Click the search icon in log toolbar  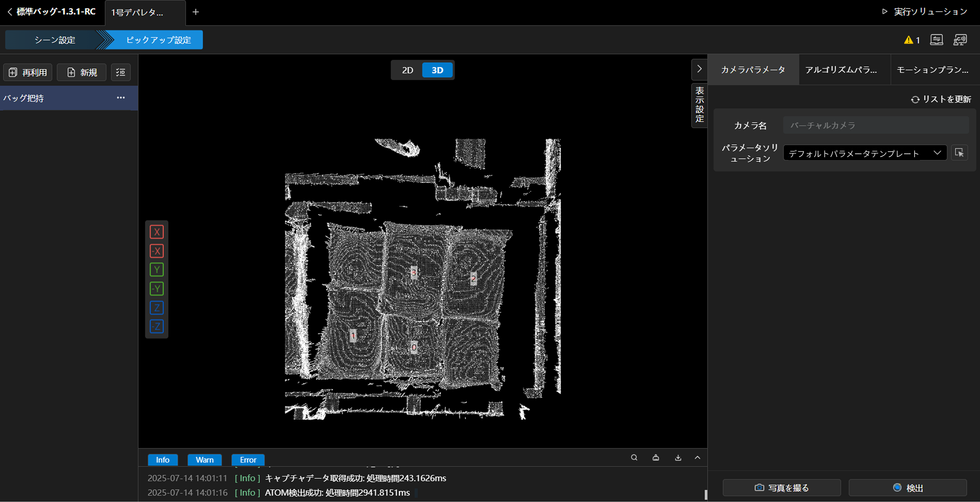pyautogui.click(x=634, y=457)
